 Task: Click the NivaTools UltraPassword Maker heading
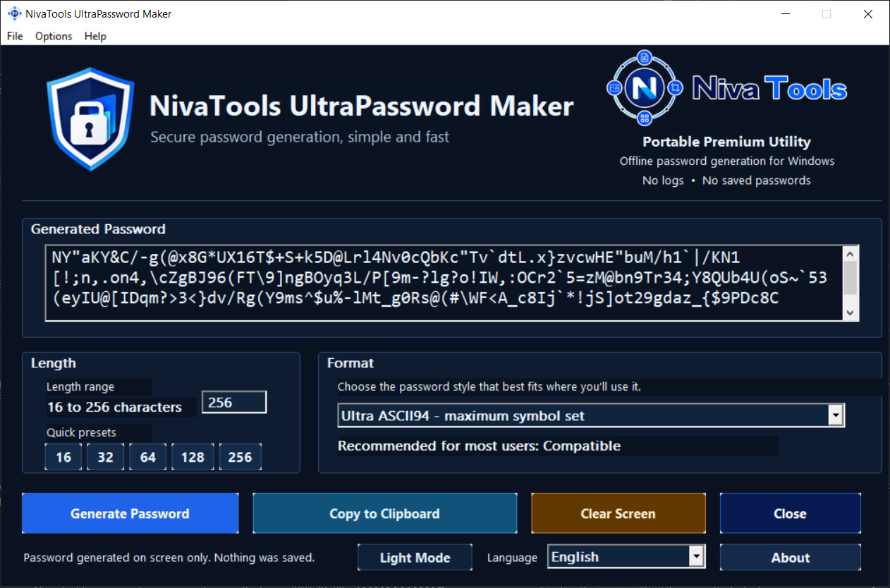[362, 106]
